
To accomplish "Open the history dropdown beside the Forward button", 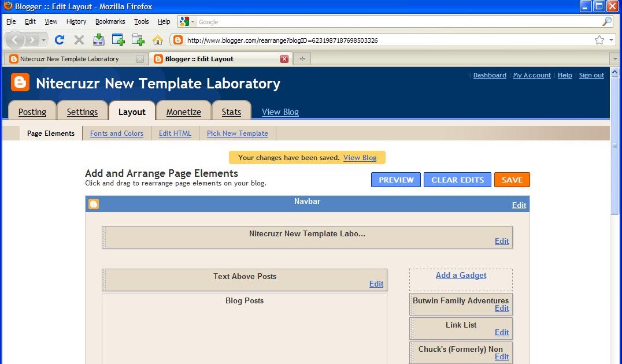I will pos(43,40).
